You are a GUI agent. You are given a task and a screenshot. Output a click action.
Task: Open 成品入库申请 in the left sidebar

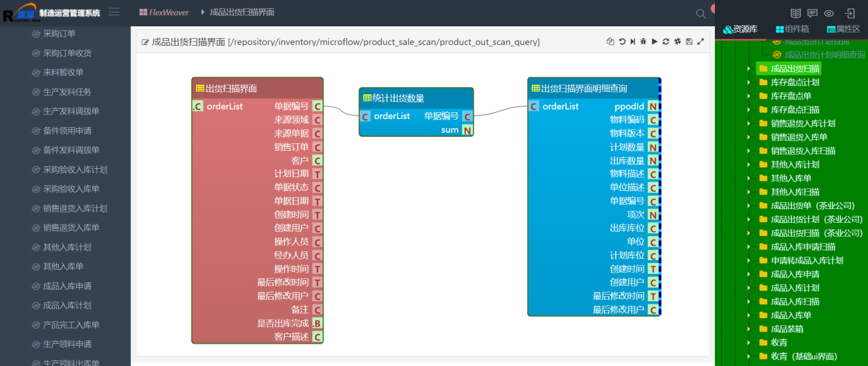coord(67,286)
